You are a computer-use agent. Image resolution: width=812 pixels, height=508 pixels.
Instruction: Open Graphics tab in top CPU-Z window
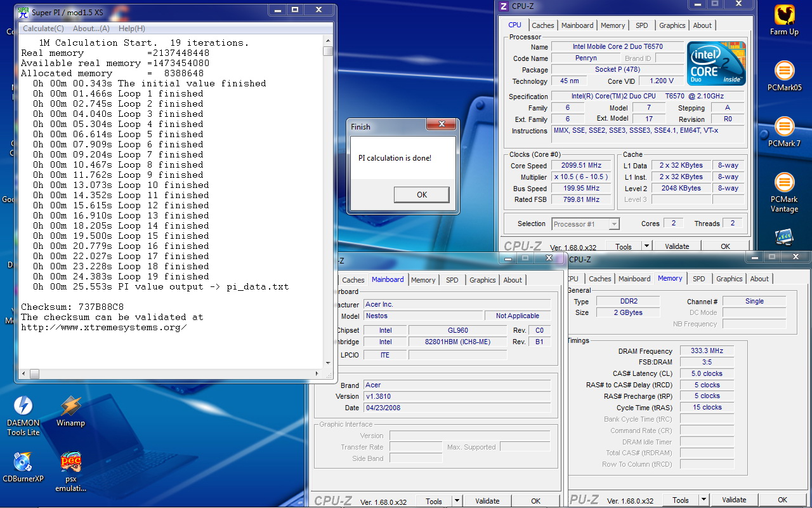672,25
